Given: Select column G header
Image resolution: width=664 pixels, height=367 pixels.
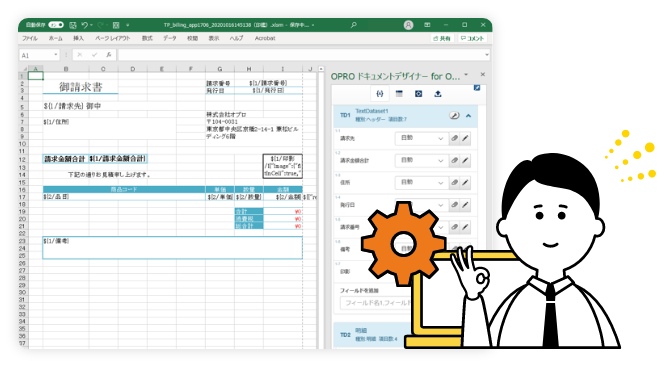Looking at the screenshot, I should coord(220,69).
